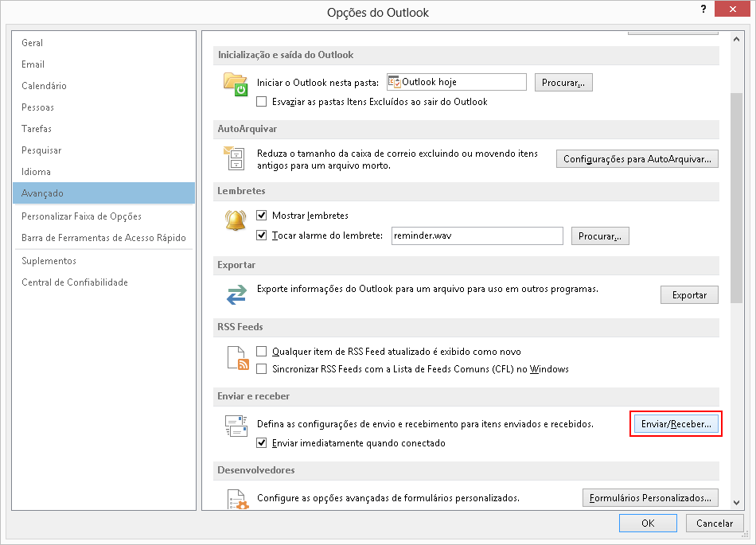Click the Exportar section heading
756x545 pixels.
tap(236, 265)
